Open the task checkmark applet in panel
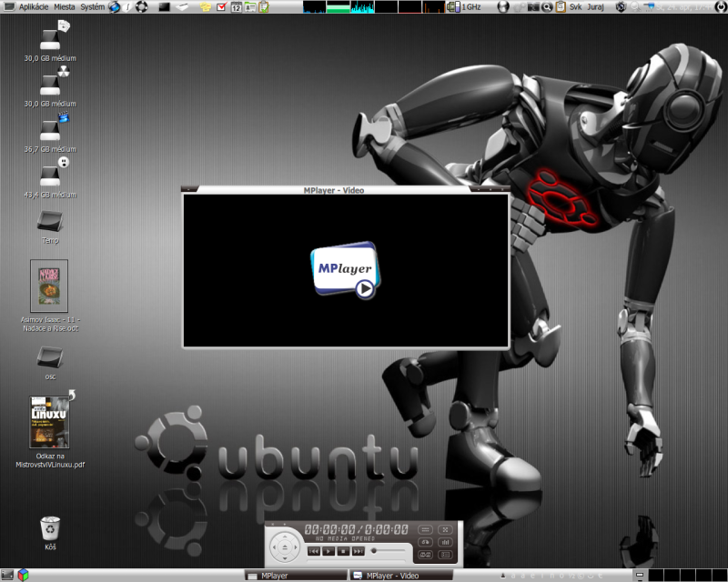 tap(221, 7)
